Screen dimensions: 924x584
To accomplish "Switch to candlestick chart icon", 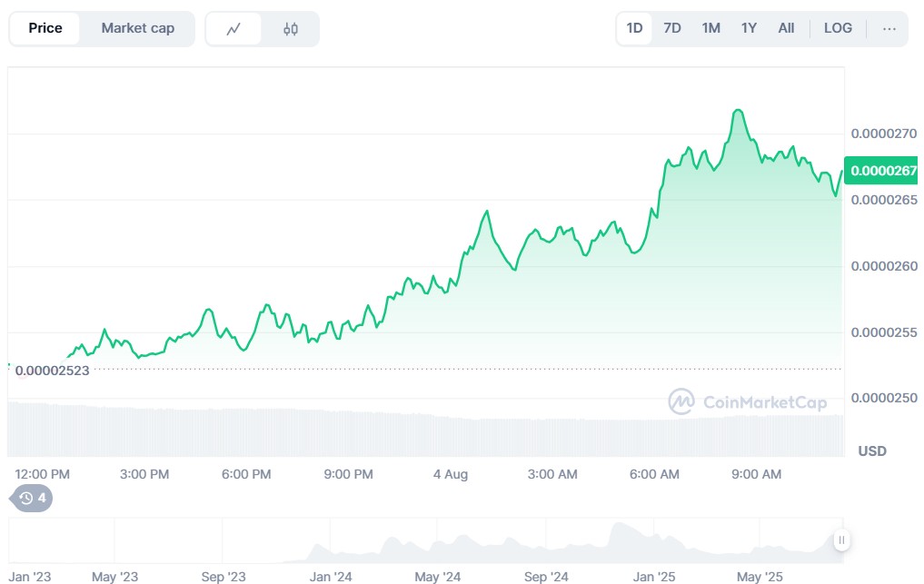I will pos(290,29).
